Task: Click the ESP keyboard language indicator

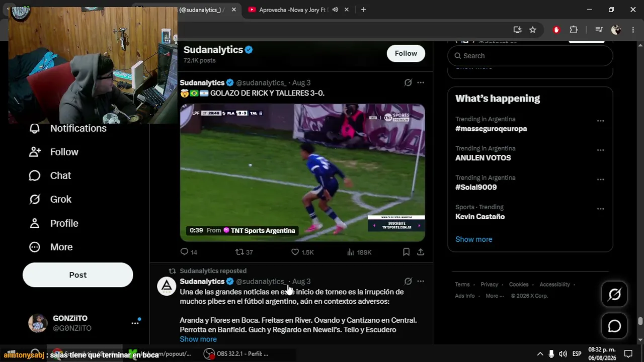Action: (577, 353)
